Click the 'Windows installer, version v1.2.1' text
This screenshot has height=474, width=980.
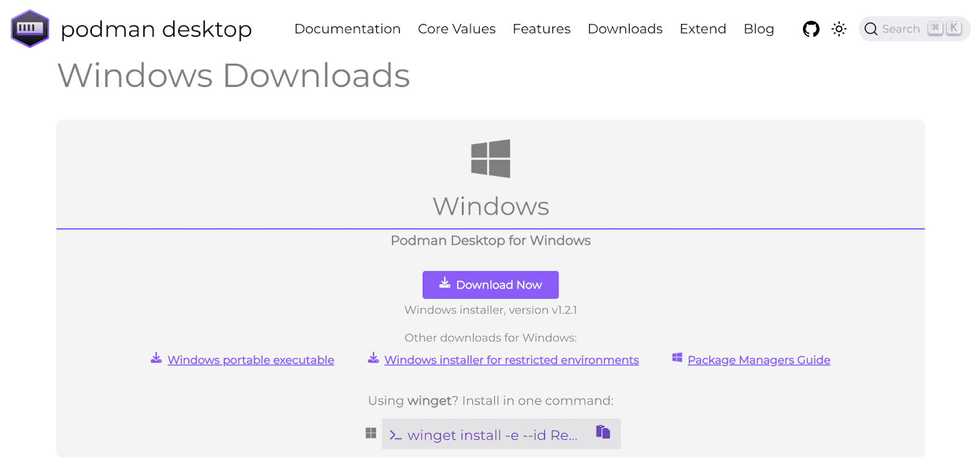[491, 310]
